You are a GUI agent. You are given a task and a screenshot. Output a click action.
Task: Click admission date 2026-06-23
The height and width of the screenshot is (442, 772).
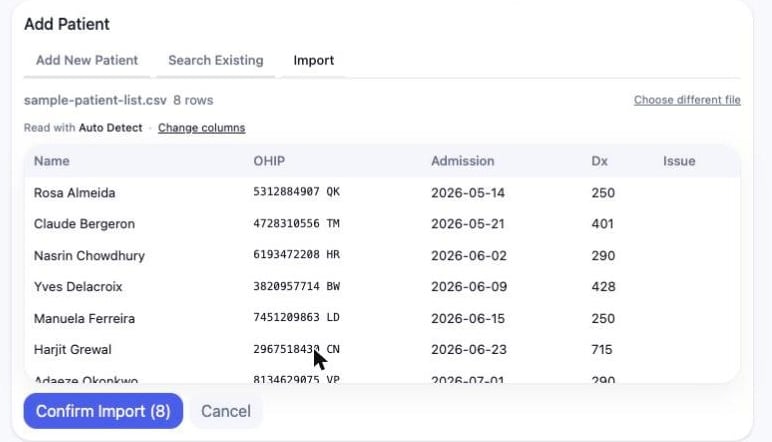tap(469, 349)
